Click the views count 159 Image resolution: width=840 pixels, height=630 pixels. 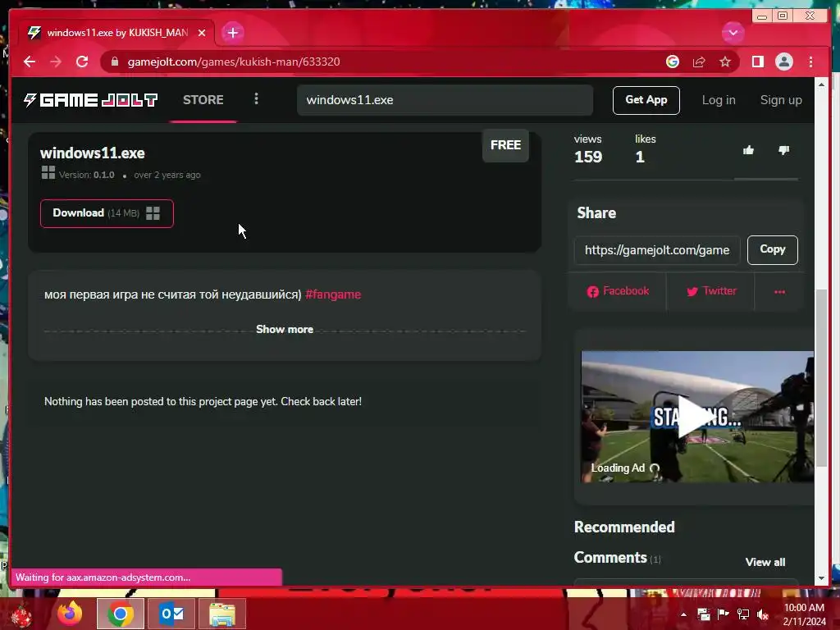point(588,157)
